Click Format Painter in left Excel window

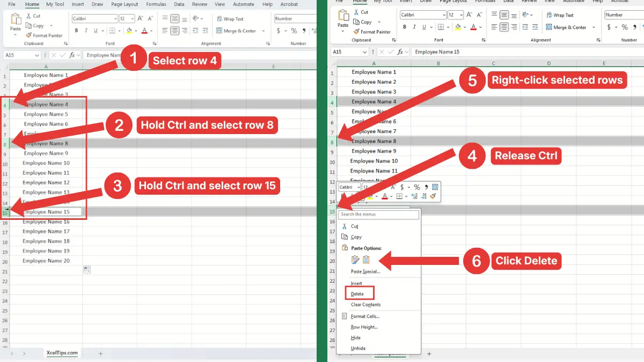click(44, 35)
